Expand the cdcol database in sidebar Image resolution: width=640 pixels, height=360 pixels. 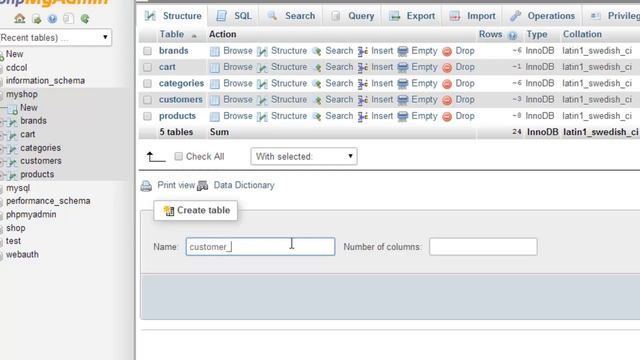(x=16, y=67)
